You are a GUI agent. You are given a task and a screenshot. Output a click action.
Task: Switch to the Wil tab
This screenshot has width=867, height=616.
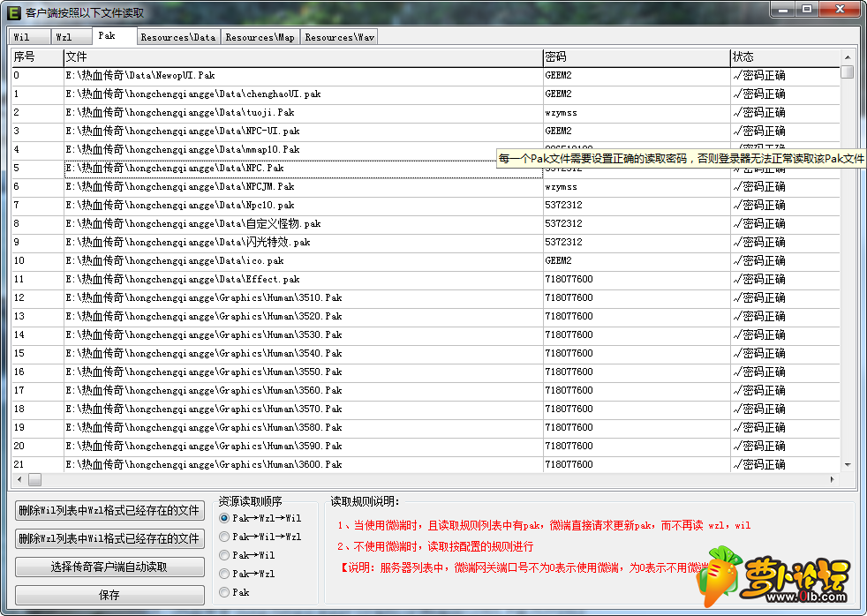tap(30, 37)
